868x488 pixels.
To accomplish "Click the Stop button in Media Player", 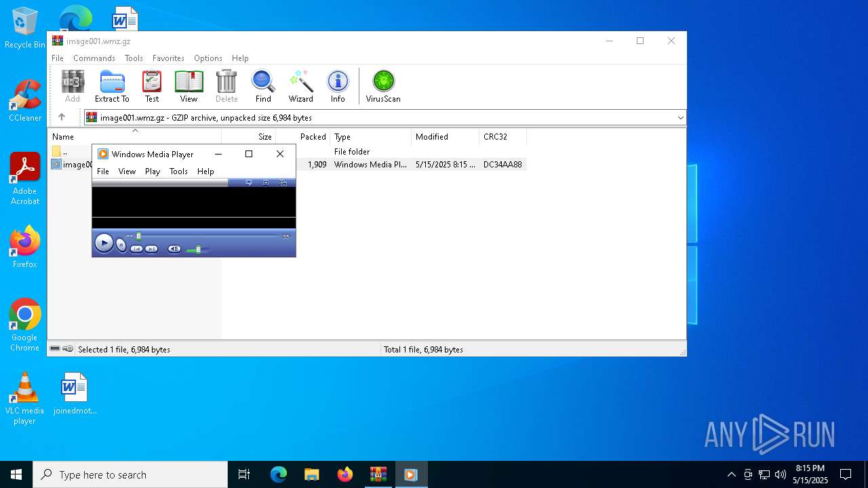I will point(121,245).
